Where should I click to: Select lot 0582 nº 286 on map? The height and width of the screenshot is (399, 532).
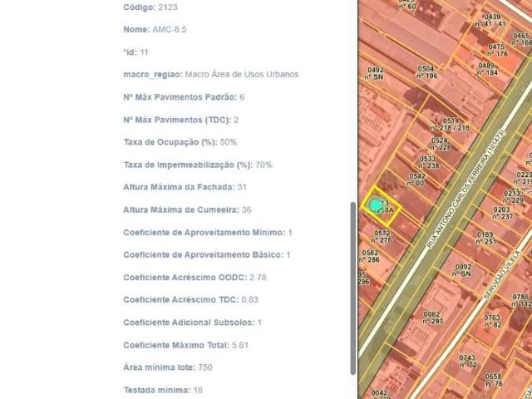[369, 256]
